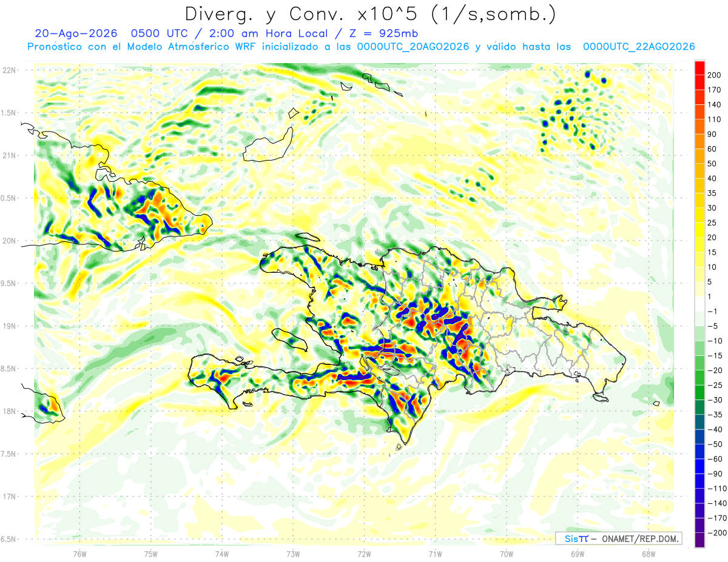Select the '72W' longitude label
Image resolution: width=728 pixels, height=562 pixels.
coord(364,554)
